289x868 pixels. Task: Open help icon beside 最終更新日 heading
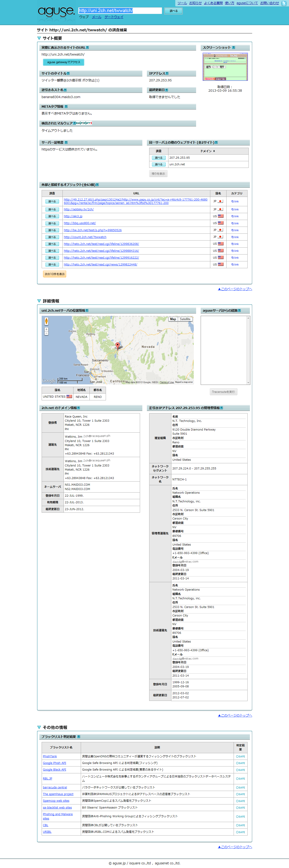[x=167, y=90]
